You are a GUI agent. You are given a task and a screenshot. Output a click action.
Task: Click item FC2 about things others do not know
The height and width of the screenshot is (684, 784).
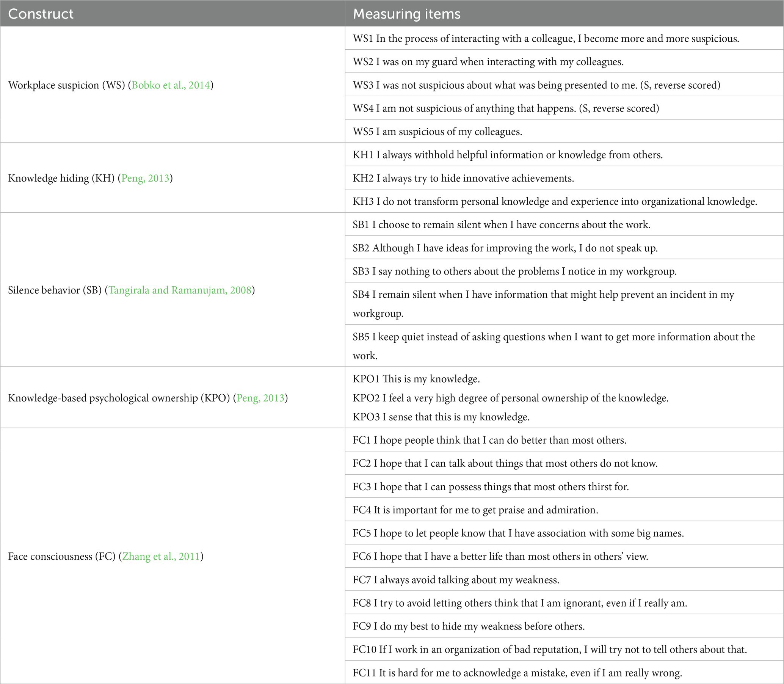click(x=505, y=463)
